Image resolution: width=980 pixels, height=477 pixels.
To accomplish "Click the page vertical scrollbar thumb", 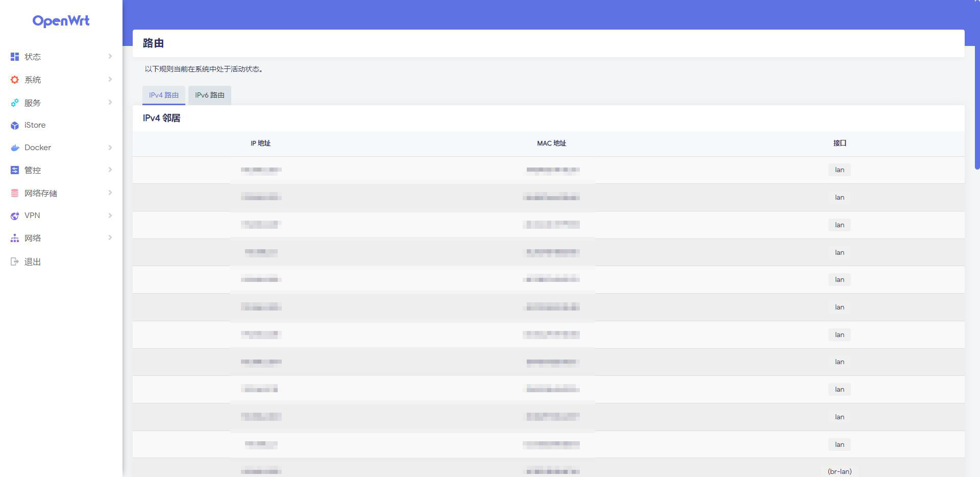I will tap(977, 84).
